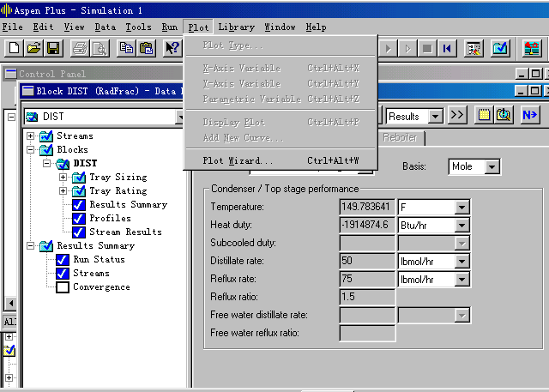The height and width of the screenshot is (392, 549).
Task: Select Stream Results in the tree
Action: point(125,232)
